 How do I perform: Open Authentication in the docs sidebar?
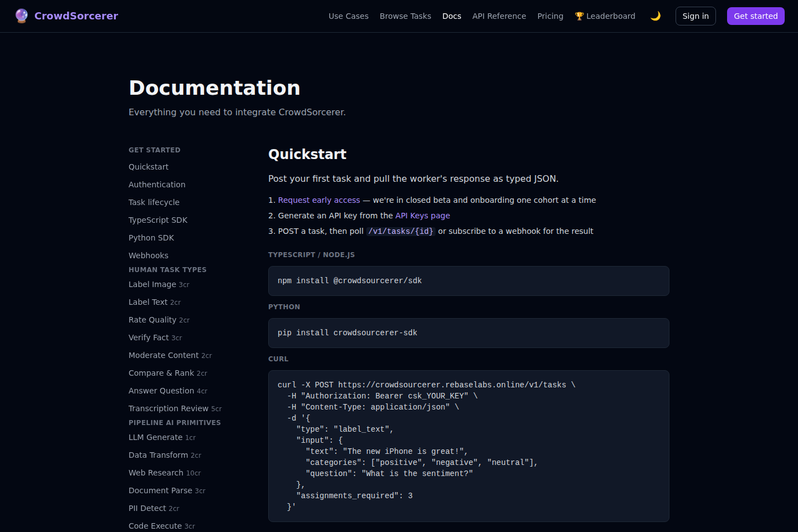[157, 185]
